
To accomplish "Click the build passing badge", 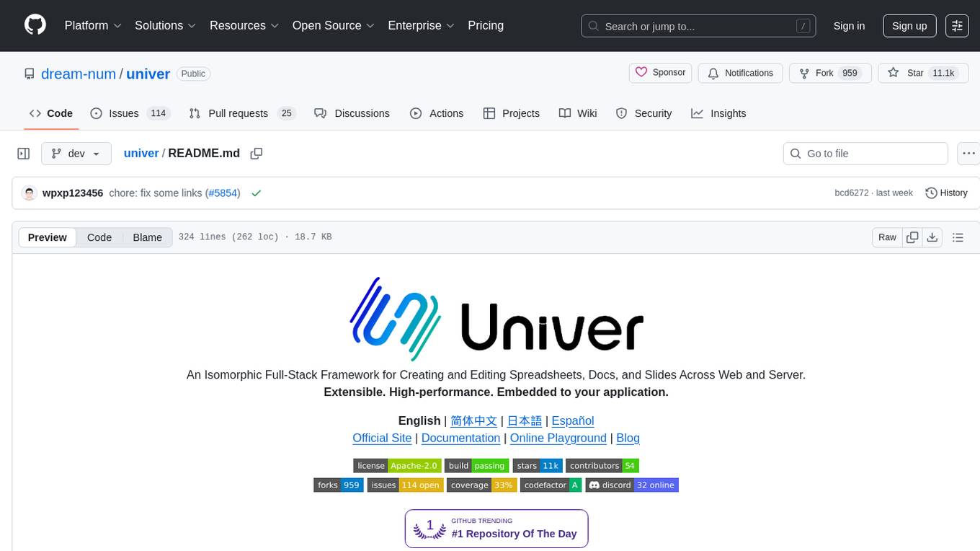I will [x=476, y=466].
